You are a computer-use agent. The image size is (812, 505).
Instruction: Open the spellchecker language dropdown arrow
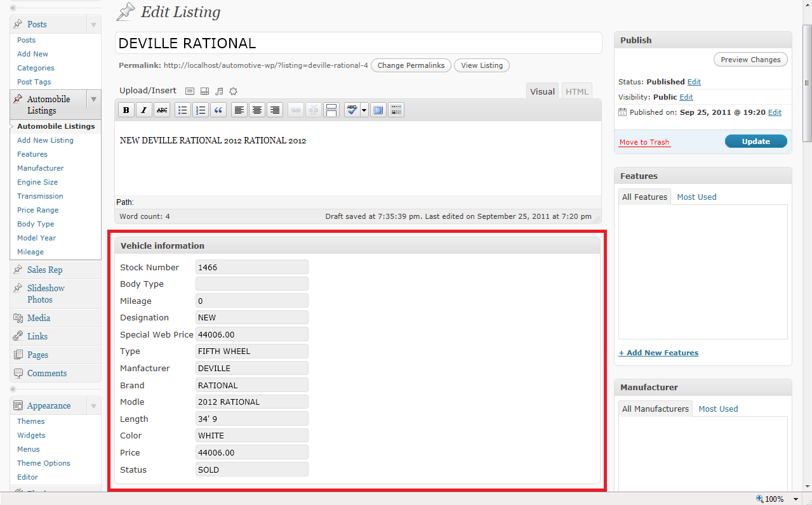coord(364,110)
